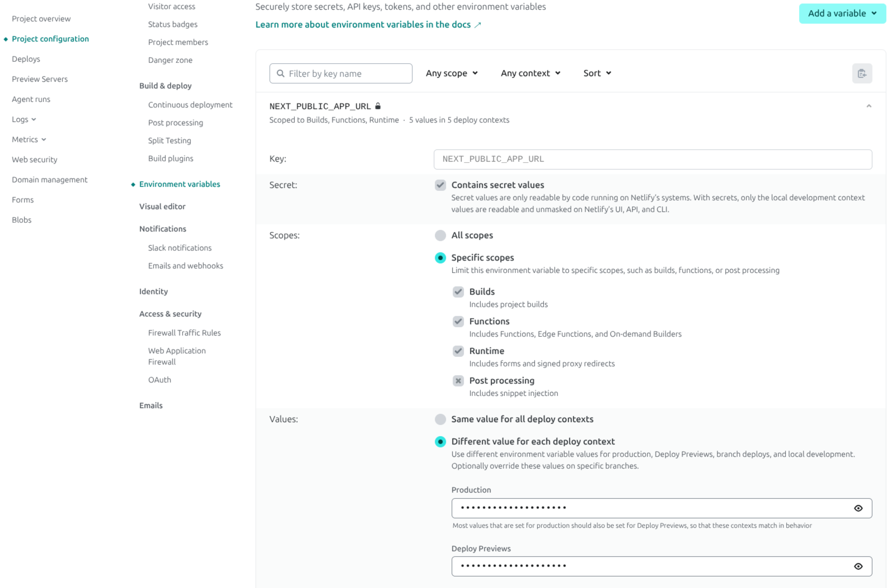Screen dimensions: 894x588
Task: Click the import variables icon above the list
Action: [862, 73]
